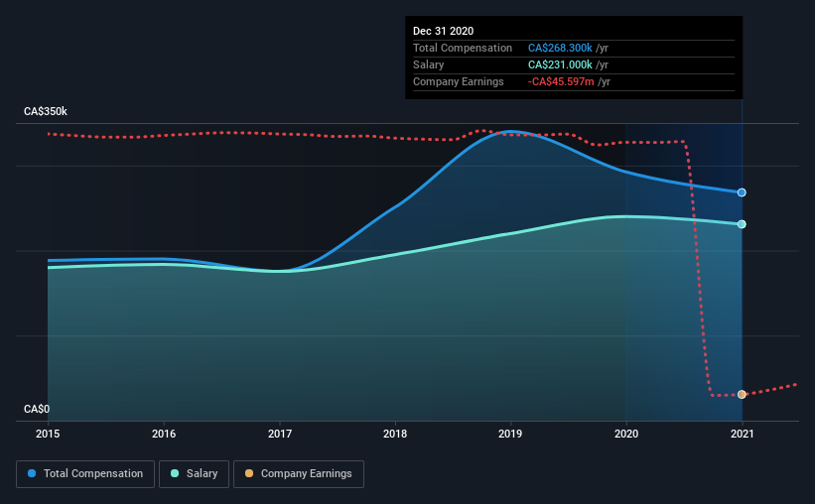
Task: Select the 2020 x-axis label
Action: click(x=626, y=434)
